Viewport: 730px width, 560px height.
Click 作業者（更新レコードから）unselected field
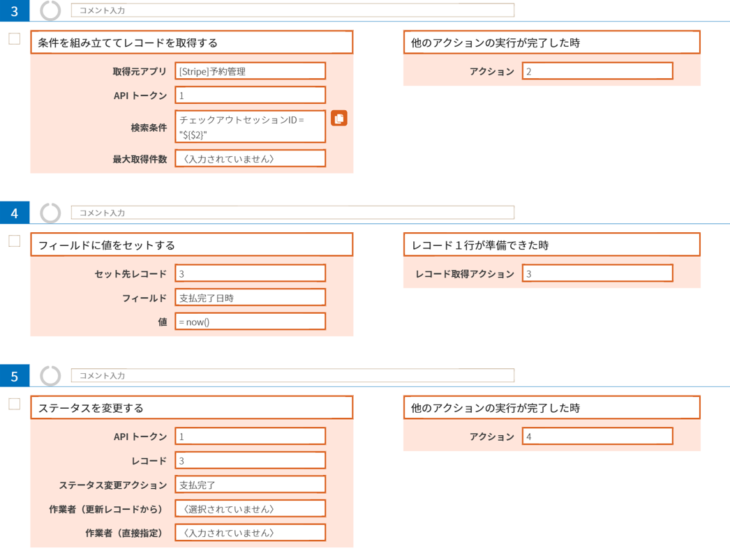250,509
